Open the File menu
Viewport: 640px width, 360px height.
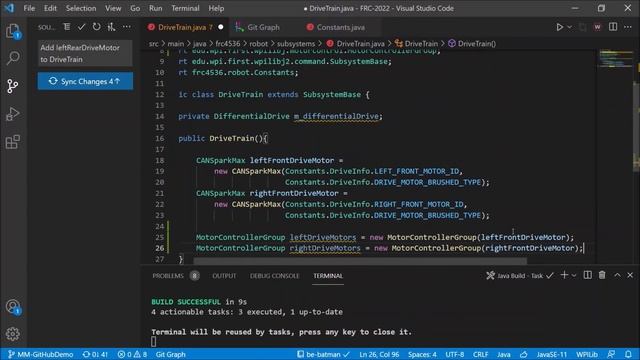tap(29, 8)
